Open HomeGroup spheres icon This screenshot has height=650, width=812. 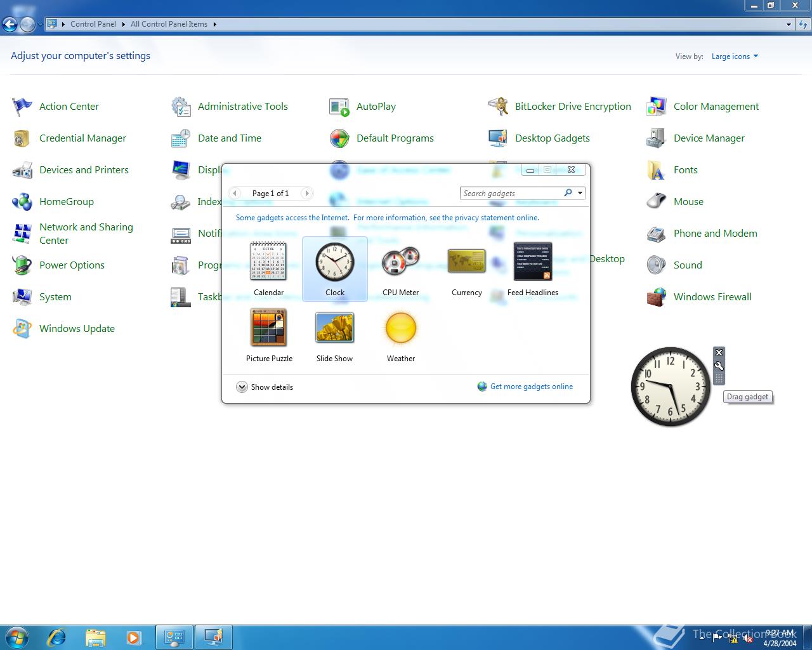tap(22, 202)
